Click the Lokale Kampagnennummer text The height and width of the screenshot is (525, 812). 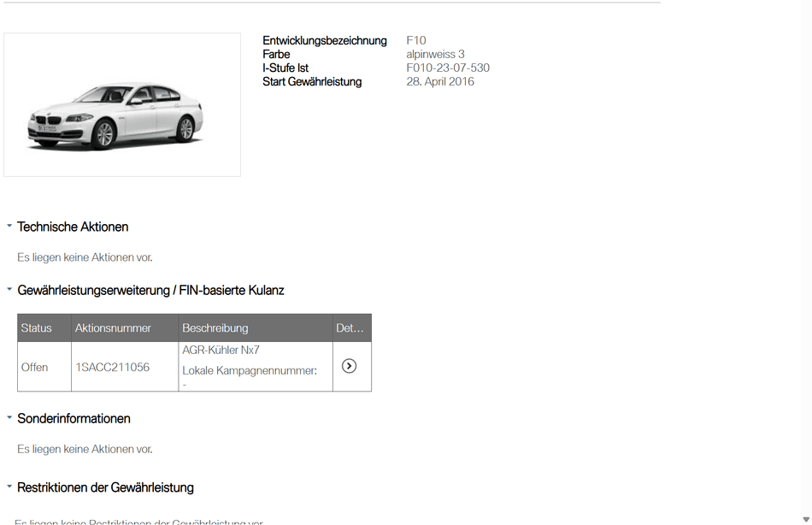[x=250, y=370]
